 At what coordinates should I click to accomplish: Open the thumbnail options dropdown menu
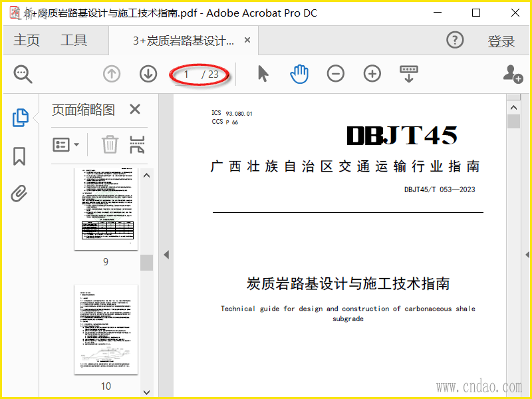pos(66,145)
